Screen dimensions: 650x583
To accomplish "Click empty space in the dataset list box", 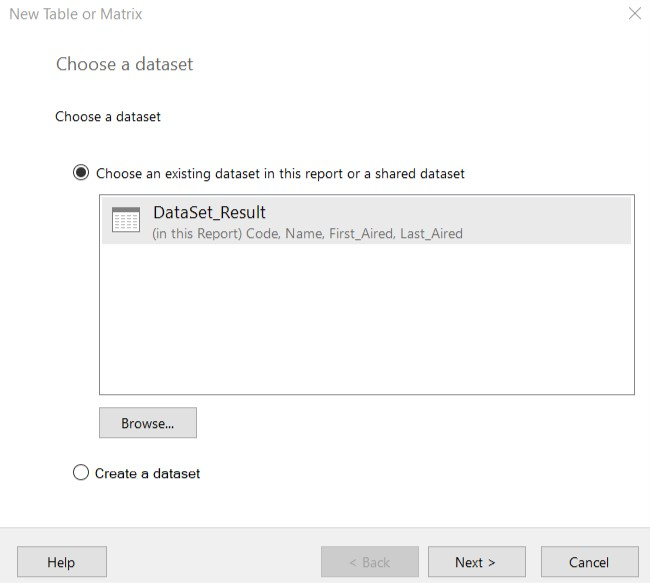I will pos(366,320).
